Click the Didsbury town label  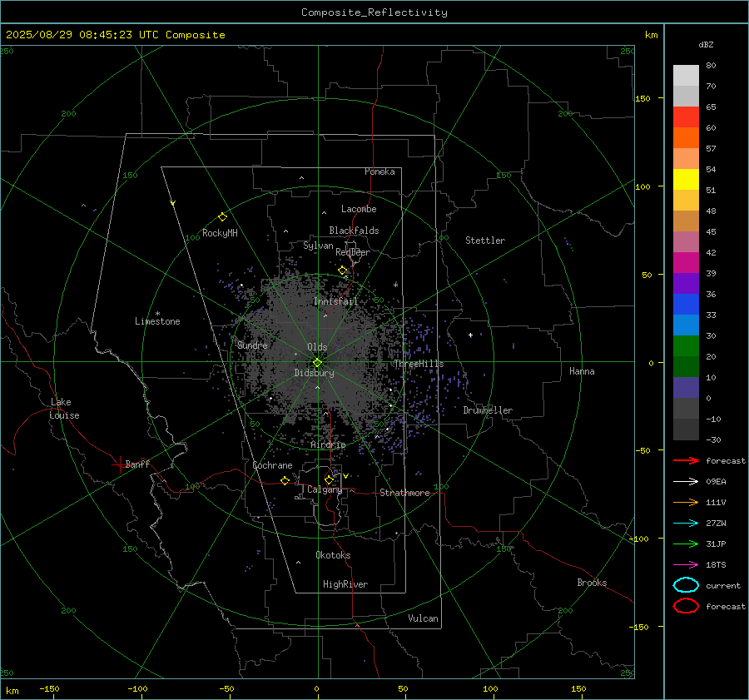pos(314,373)
